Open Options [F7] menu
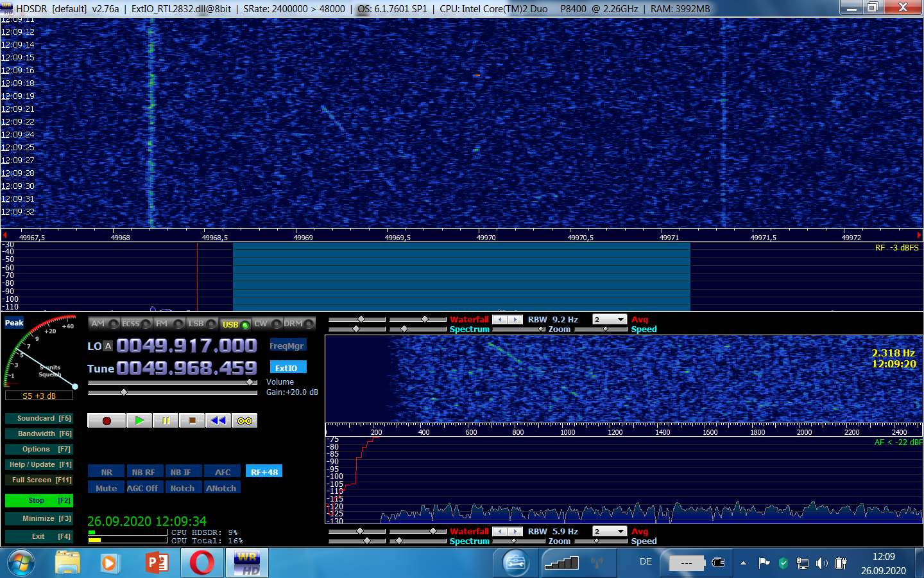This screenshot has width=924, height=578. click(39, 449)
